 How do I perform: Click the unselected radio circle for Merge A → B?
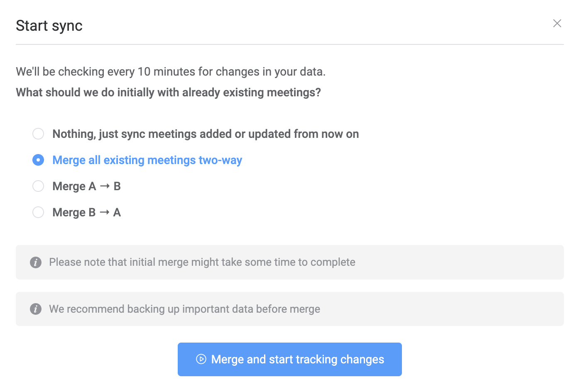click(38, 186)
